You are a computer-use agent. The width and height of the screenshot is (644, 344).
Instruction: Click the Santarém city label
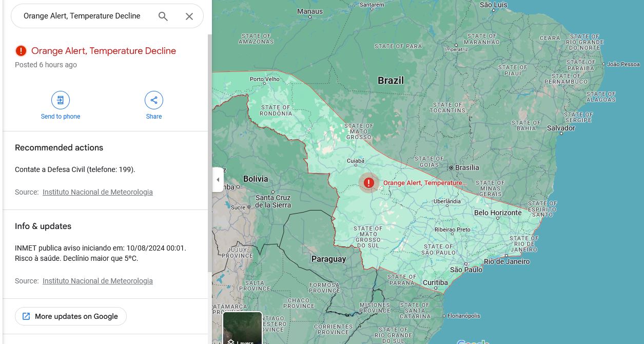372,5
